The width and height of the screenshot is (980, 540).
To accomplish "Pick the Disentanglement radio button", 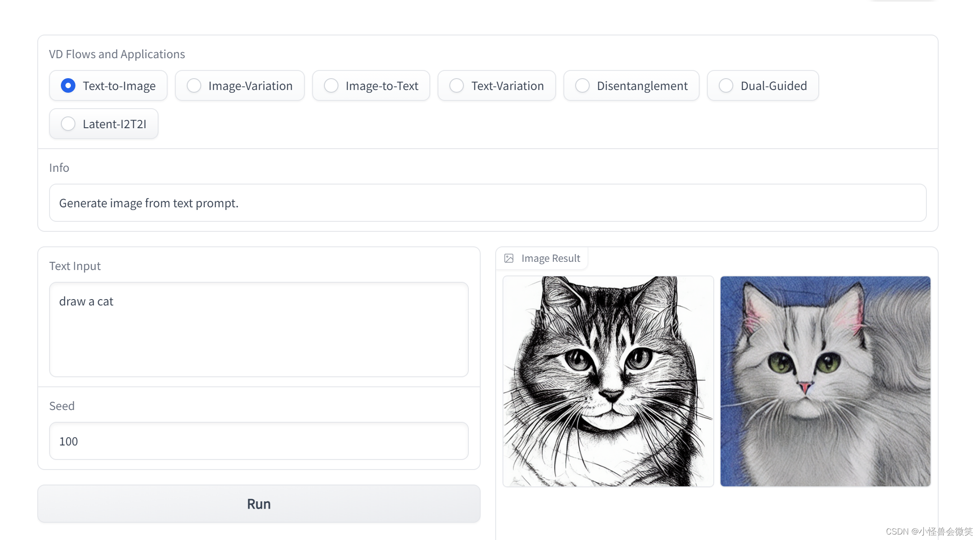I will (x=582, y=85).
